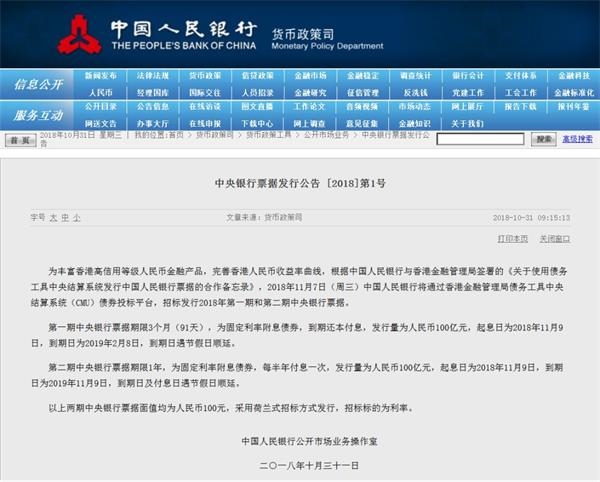The height and width of the screenshot is (482, 600).
Task: Select 金融市场 in the top navigation
Action: (309, 76)
